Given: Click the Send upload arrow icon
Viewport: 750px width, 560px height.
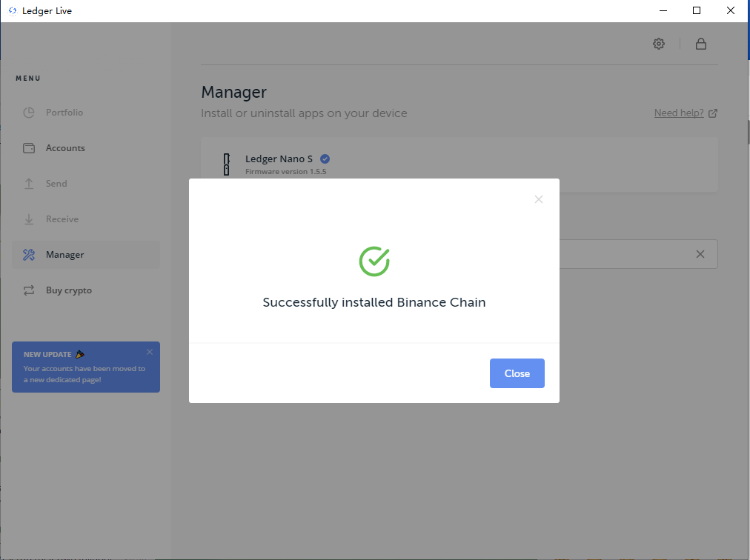Looking at the screenshot, I should click(x=29, y=184).
